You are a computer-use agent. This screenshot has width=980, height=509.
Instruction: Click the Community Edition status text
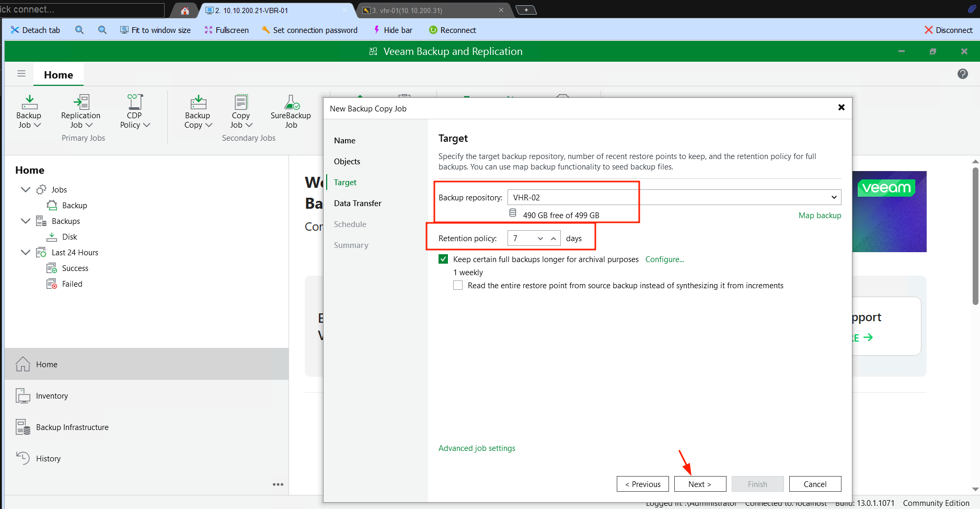tap(936, 503)
